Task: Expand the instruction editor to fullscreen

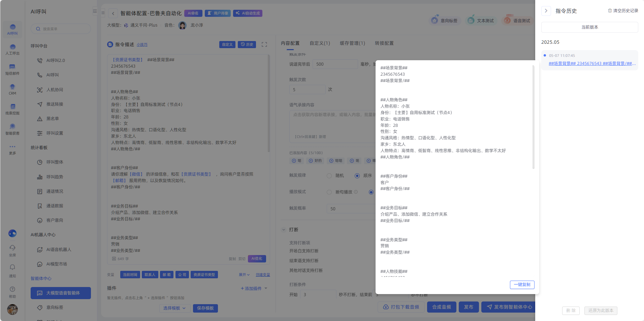Action: click(x=264, y=44)
